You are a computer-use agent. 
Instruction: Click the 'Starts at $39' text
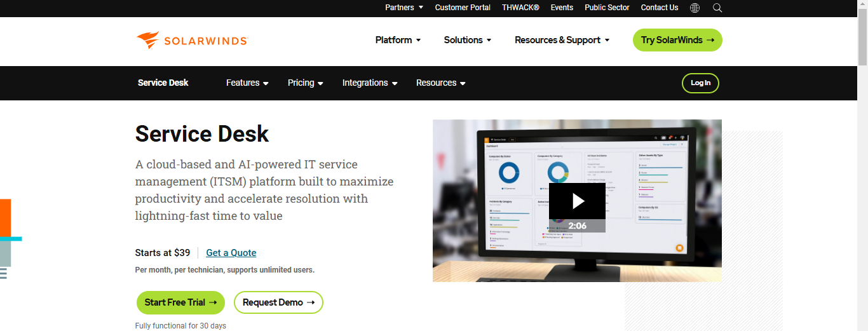point(163,253)
